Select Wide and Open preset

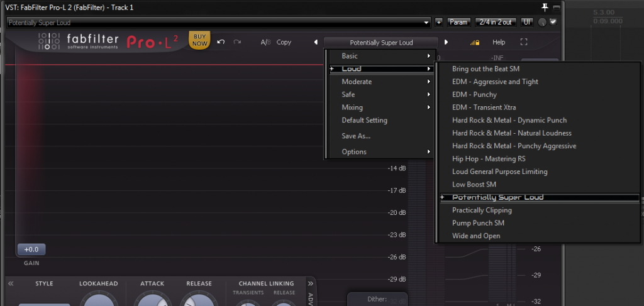[x=539, y=236]
